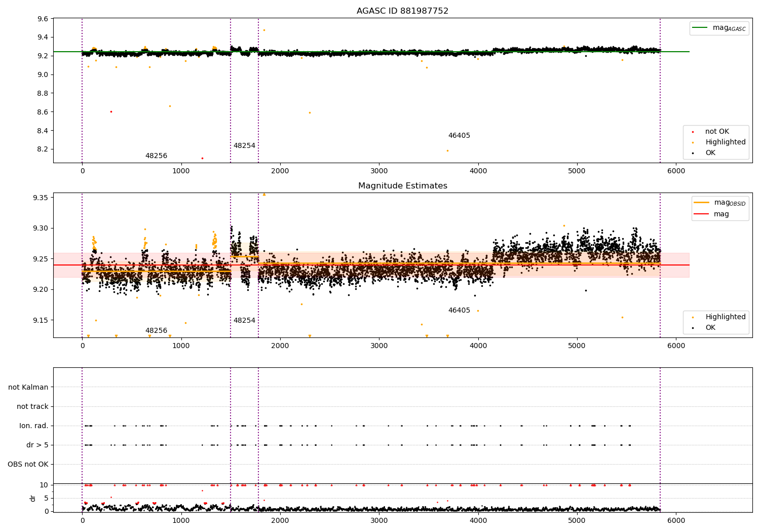
Task: Click the 46405 annotation in top plot
Action: [x=459, y=135]
